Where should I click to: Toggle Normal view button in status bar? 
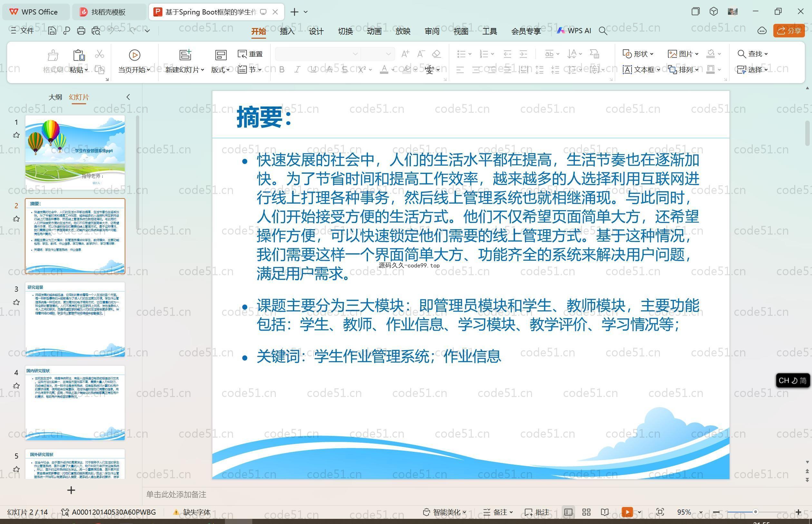pyautogui.click(x=568, y=512)
